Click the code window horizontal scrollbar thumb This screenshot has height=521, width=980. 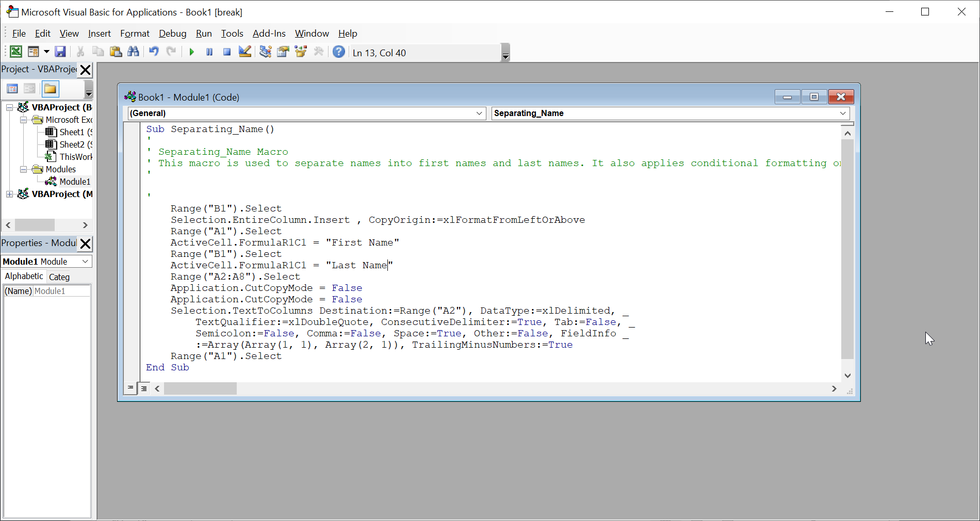click(200, 388)
